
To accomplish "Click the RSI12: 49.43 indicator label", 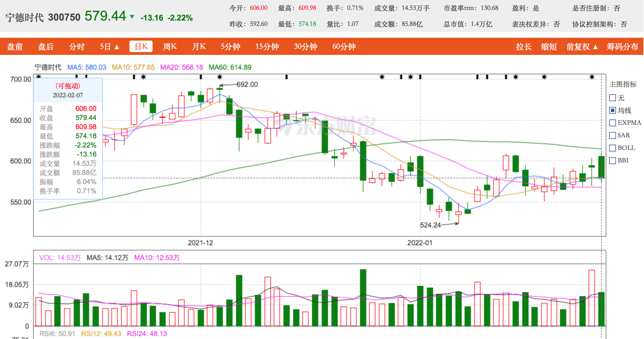I will [x=101, y=334].
